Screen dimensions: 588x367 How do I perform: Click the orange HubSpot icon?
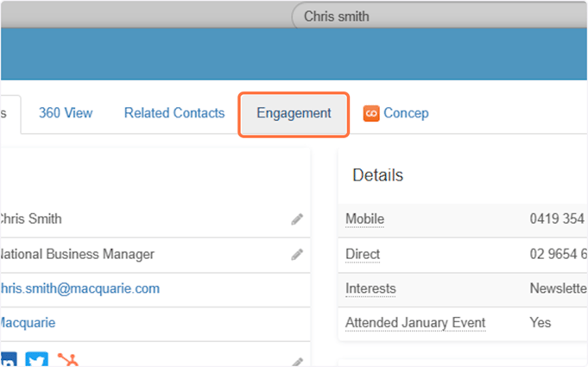68,359
